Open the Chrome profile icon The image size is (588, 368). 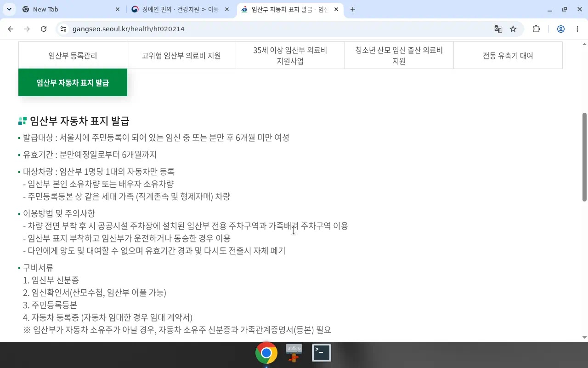tap(560, 29)
